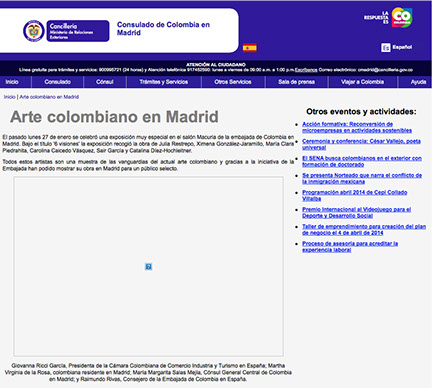This screenshot has width=432, height=388.
Task: Click the Cancillería ministry logo banner
Action: click(x=78, y=31)
